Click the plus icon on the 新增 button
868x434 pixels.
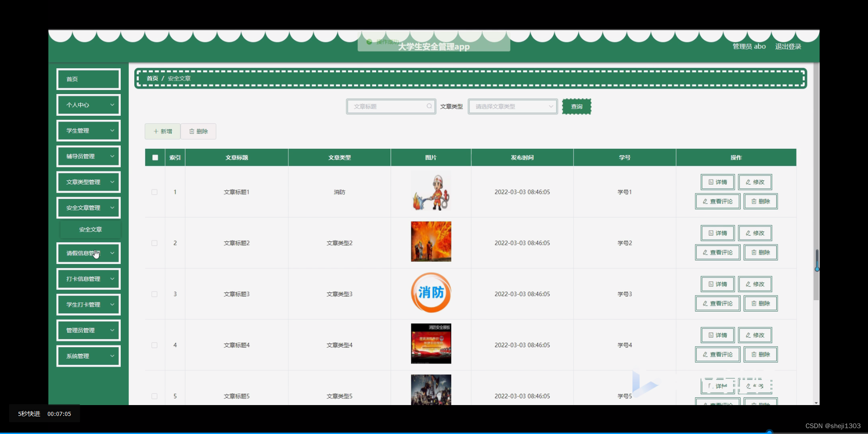click(x=156, y=131)
